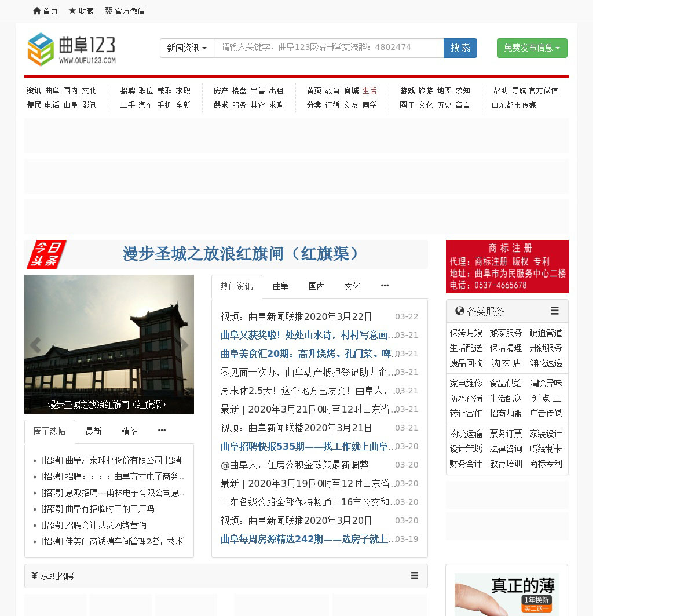This screenshot has height=616, width=695.
Task: Open the 鲜花速递 service link
Action: pyautogui.click(x=546, y=363)
